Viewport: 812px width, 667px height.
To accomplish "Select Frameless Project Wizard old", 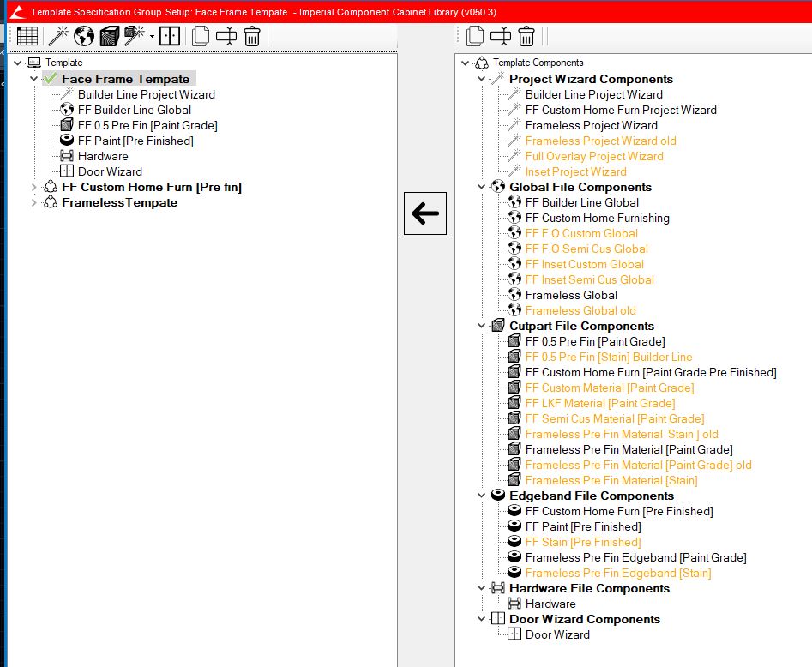I will (x=601, y=141).
